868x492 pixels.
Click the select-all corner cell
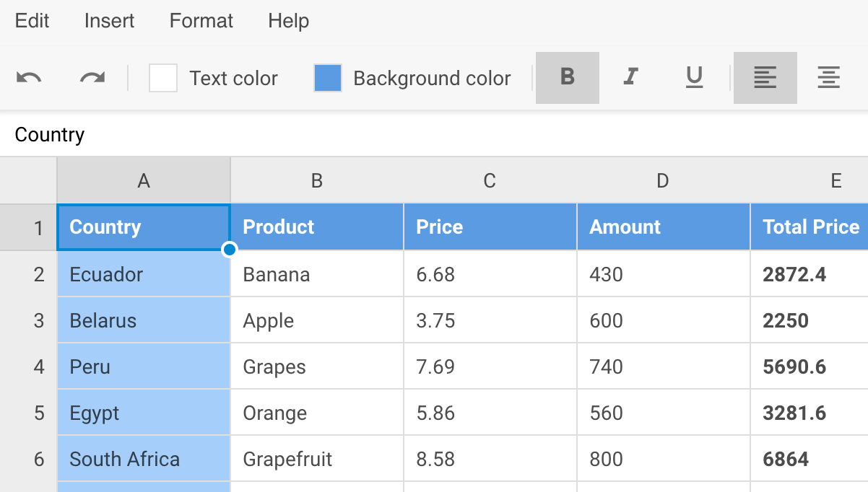(x=29, y=180)
